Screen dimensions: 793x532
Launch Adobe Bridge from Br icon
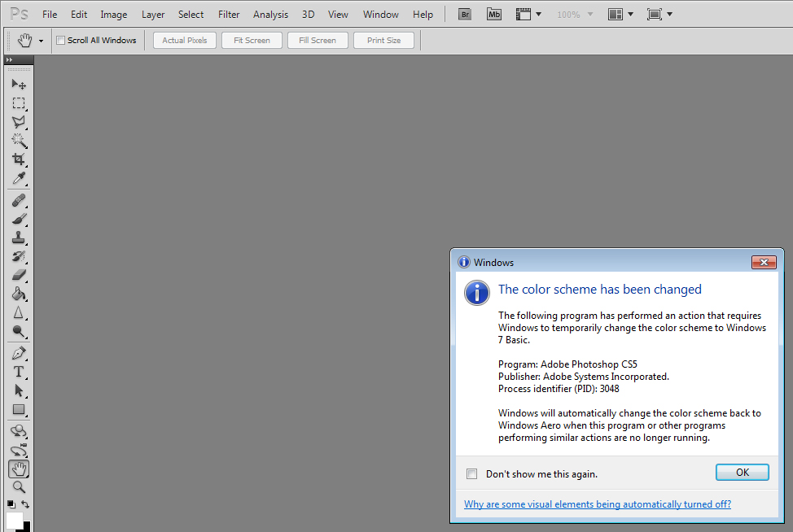[465, 15]
